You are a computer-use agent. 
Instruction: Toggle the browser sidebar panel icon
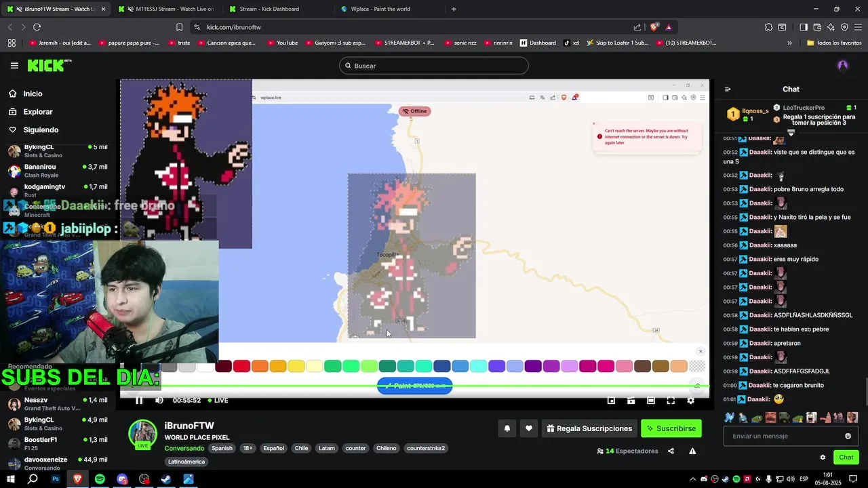coord(803,27)
